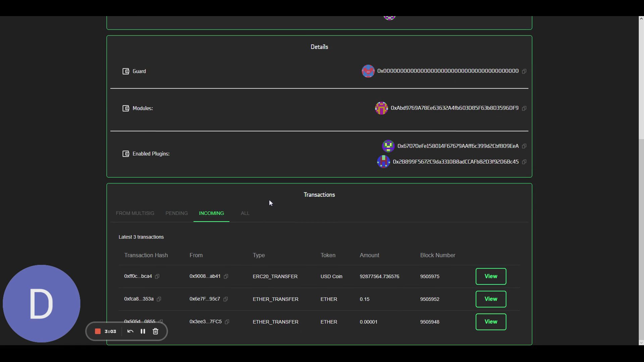
Task: Switch to FROM MULTISIG tab
Action: [135, 214]
